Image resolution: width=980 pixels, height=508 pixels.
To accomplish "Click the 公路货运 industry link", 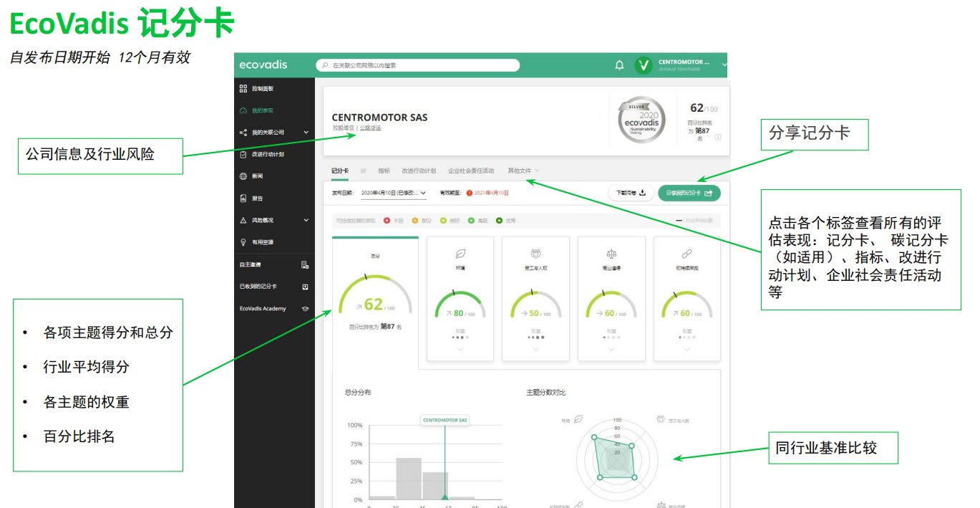I will pos(370,128).
